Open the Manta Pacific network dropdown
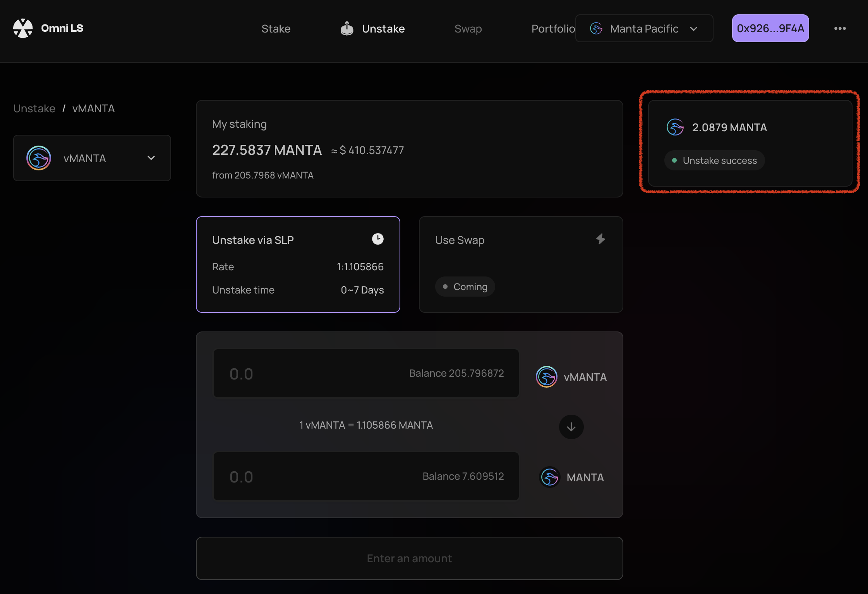The height and width of the screenshot is (594, 868). click(644, 28)
